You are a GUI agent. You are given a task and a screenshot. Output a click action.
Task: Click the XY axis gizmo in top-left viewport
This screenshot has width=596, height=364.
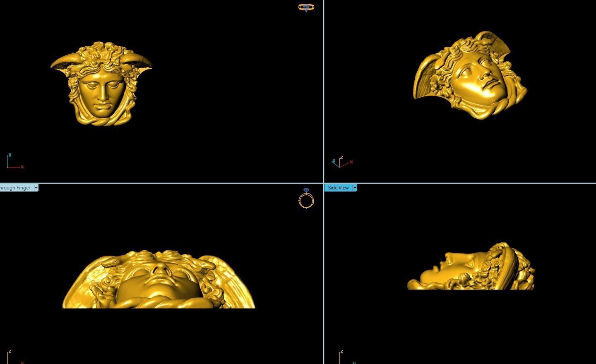point(15,161)
